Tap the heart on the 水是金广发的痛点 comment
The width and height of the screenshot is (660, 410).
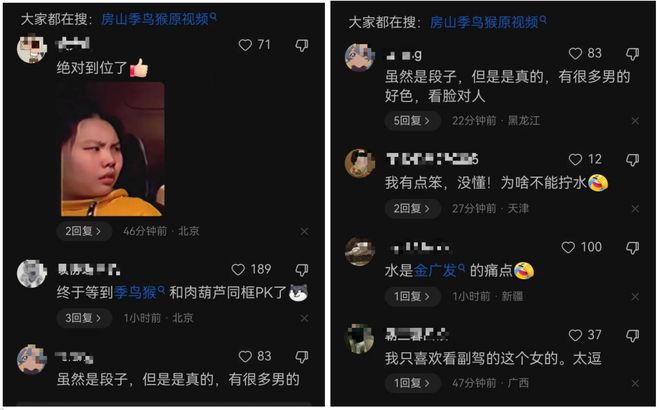(x=568, y=248)
